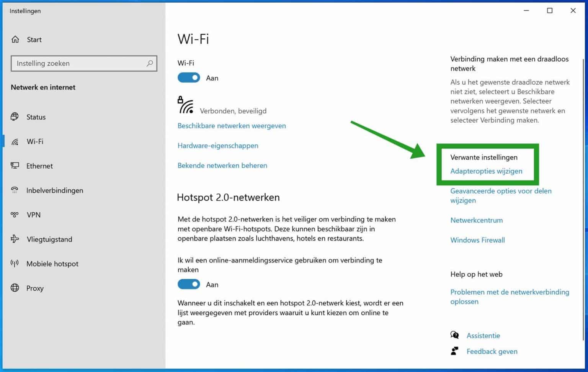This screenshot has width=588, height=372.
Task: Disable the online-aanmeldingsservice toggle
Action: pyautogui.click(x=188, y=284)
